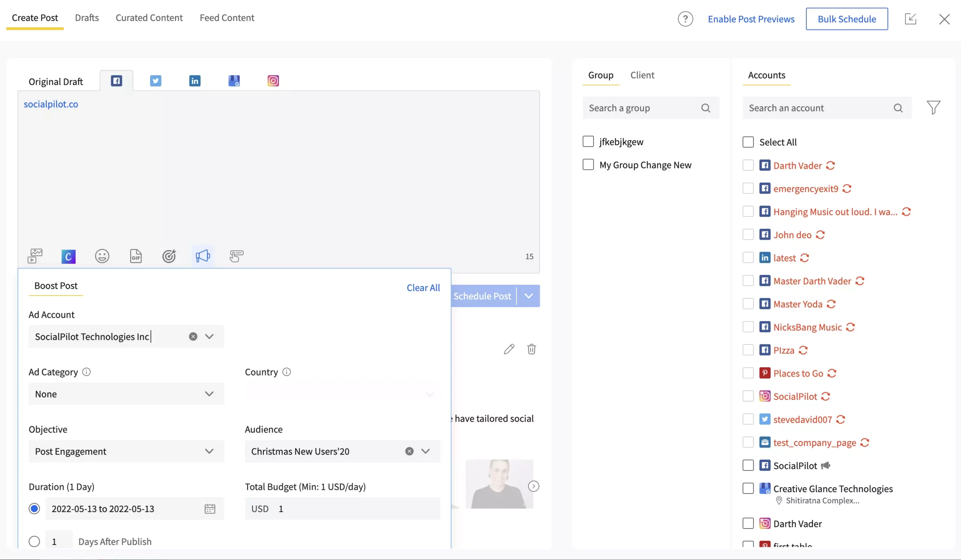Tick the Select All checkbox
Image resolution: width=961 pixels, height=560 pixels.
point(748,142)
